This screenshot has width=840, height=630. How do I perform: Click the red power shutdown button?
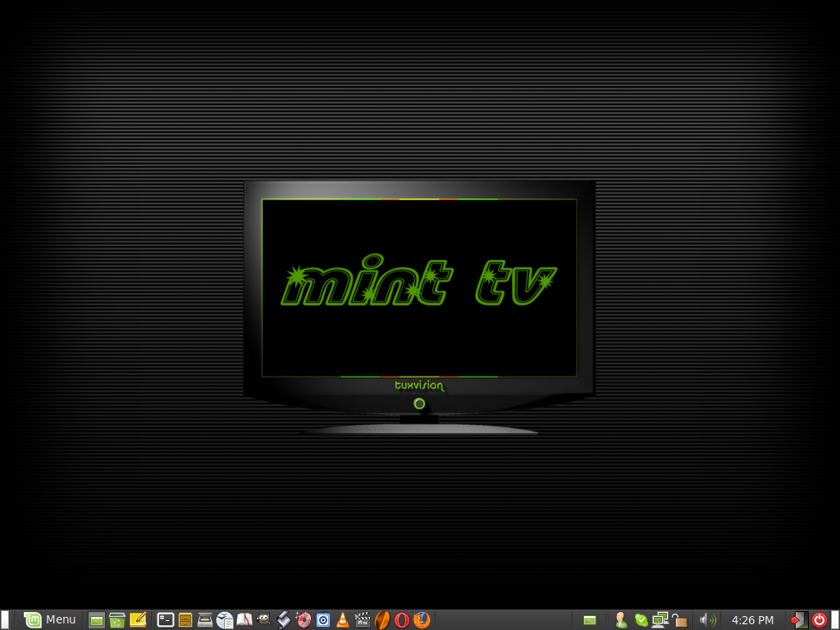[819, 620]
